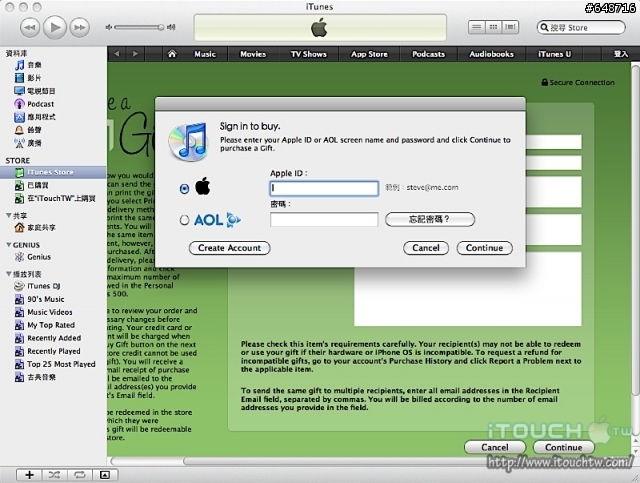Image resolution: width=640 pixels, height=483 pixels.
Task: Open the Music store tab
Action: coord(204,54)
